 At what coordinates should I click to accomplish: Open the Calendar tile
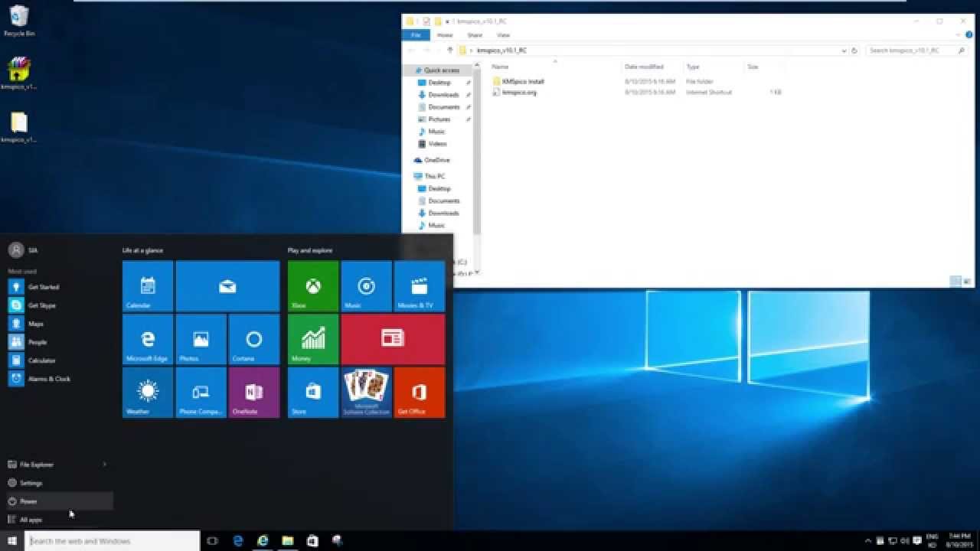tap(148, 286)
